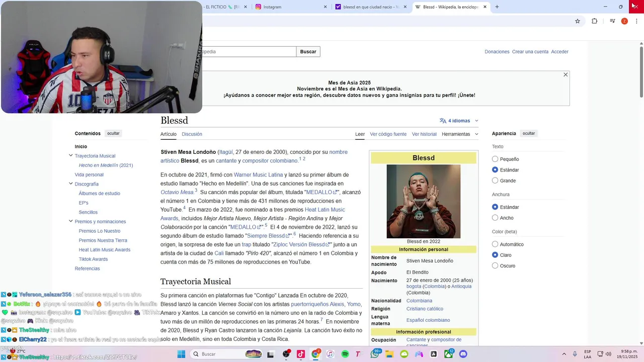Bookmark this page with the star icon

point(578,21)
